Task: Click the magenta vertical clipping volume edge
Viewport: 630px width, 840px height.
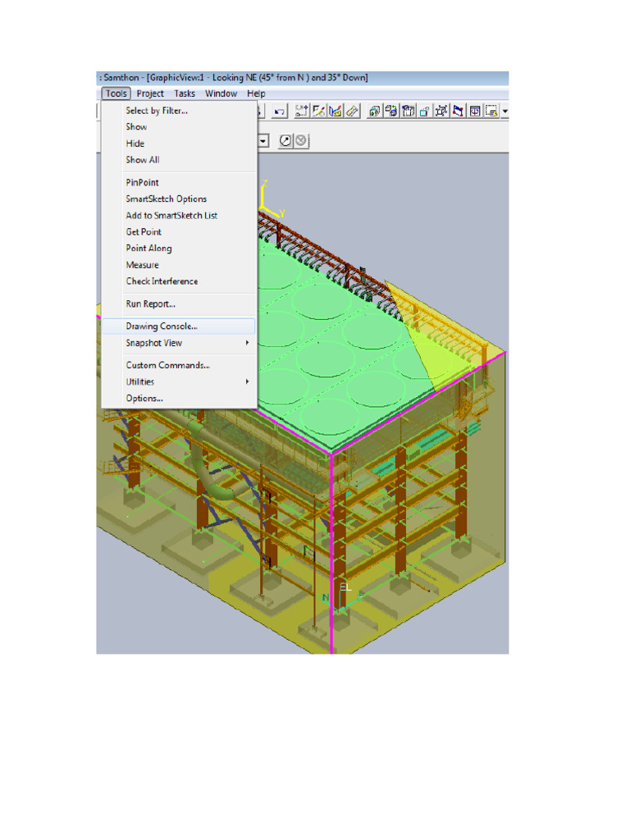Action: [x=331, y=553]
